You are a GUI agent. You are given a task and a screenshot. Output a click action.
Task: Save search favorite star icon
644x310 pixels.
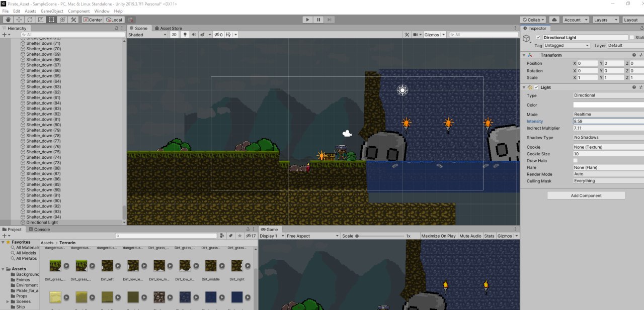pos(239,236)
